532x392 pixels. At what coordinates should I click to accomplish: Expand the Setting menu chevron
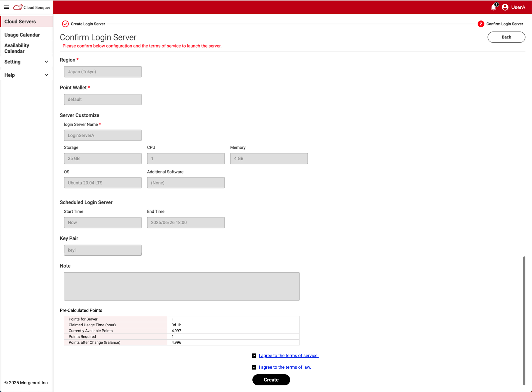[x=46, y=62]
